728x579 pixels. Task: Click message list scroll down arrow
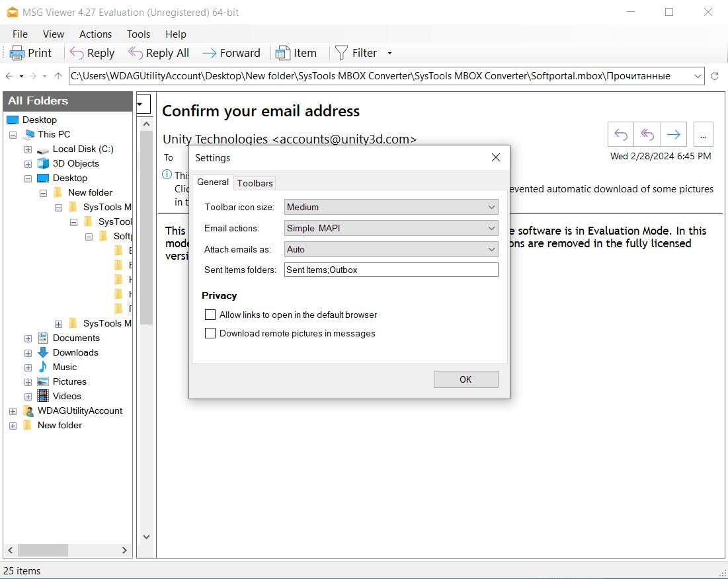(x=146, y=537)
